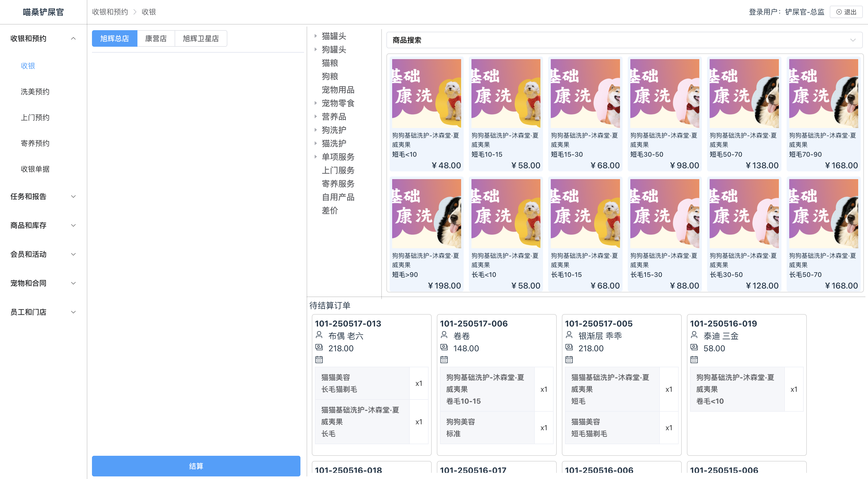This screenshot has width=868, height=479.
Task: Switch to the 旭辉卫星店 tab
Action: [201, 38]
